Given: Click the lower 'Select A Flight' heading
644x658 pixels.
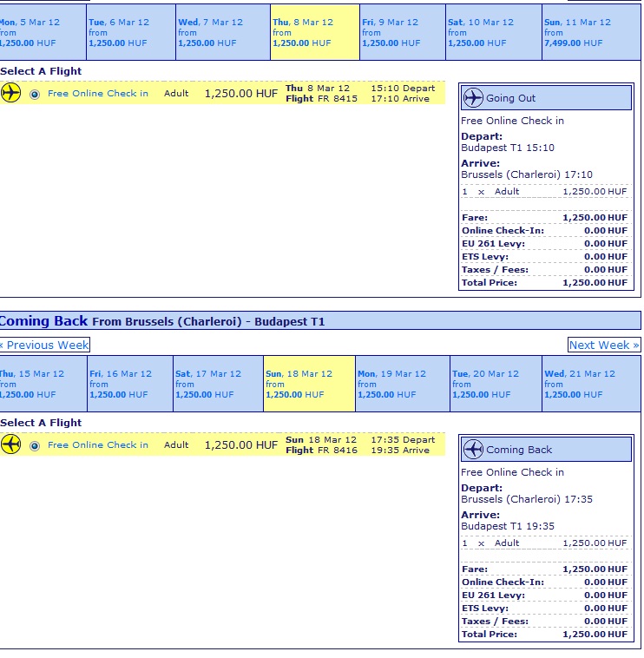Looking at the screenshot, I should 41,423.
